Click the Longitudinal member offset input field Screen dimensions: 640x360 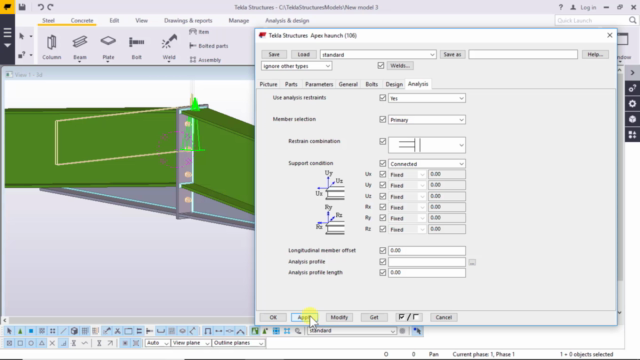[x=427, y=250]
